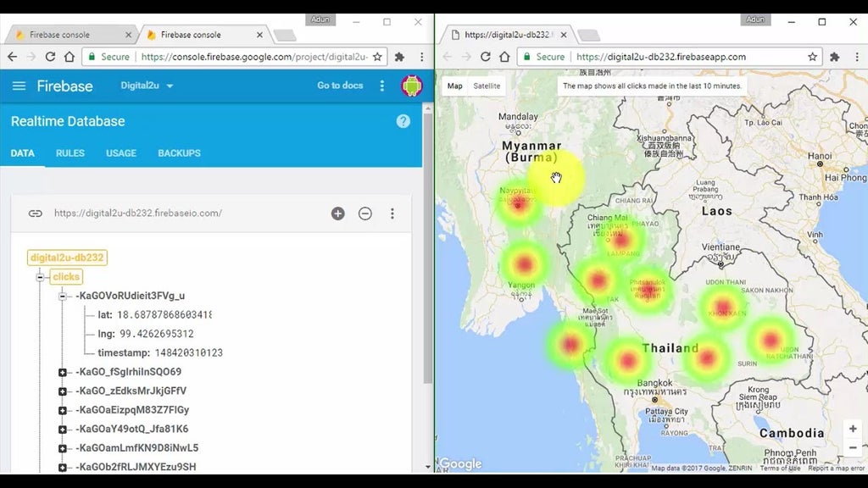Click the Android avatar icon in Firebase header
Image resolution: width=868 pixels, height=488 pixels.
413,86
